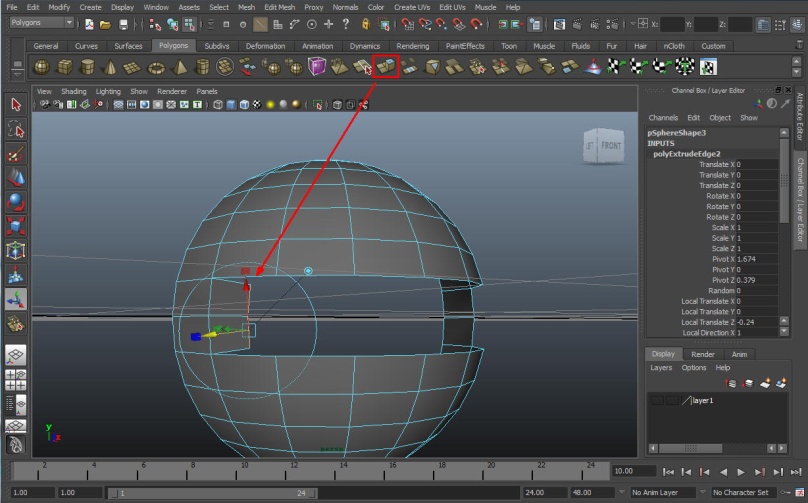Switch to the Surfaces shelf tab
The height and width of the screenshot is (503, 808).
point(128,46)
